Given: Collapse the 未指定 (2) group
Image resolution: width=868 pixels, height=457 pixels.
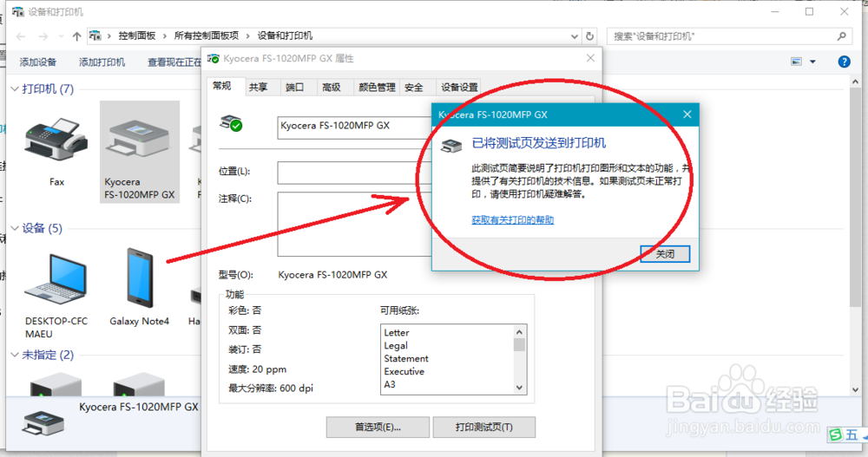Looking at the screenshot, I should (15, 355).
